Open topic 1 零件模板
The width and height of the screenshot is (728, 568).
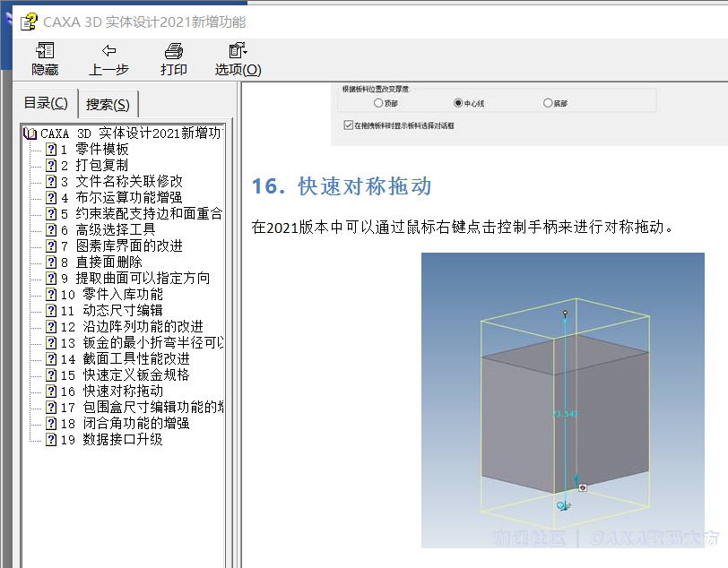pos(95,150)
